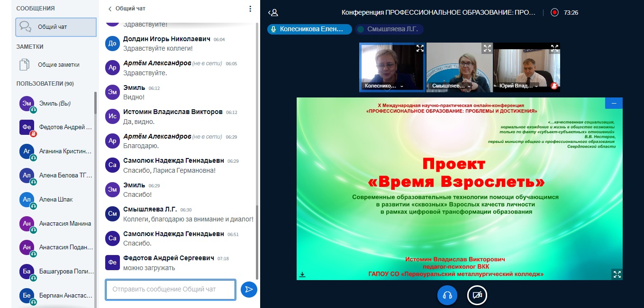Toggle the user list panel icon
Screen dimensions: 644x308
[273, 13]
